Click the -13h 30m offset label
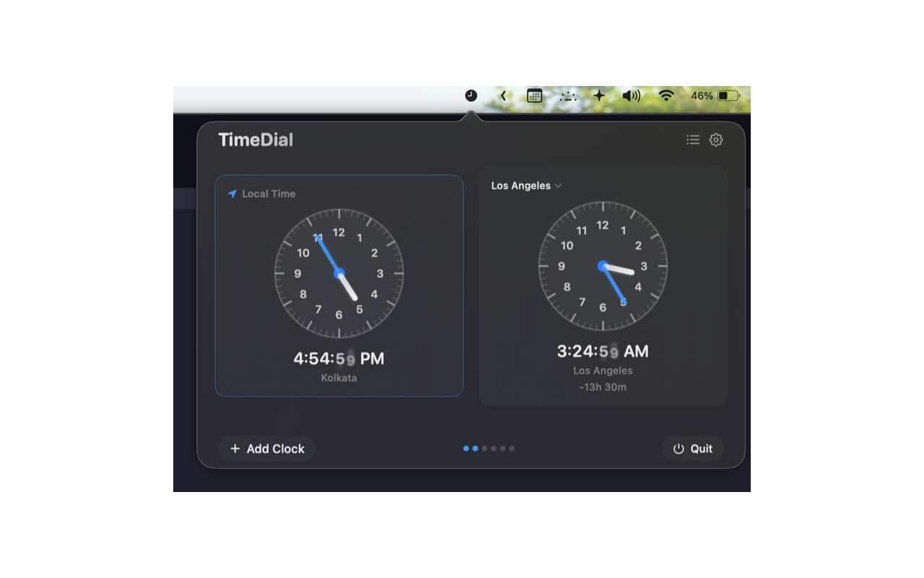This screenshot has height=578, width=924. (x=603, y=387)
